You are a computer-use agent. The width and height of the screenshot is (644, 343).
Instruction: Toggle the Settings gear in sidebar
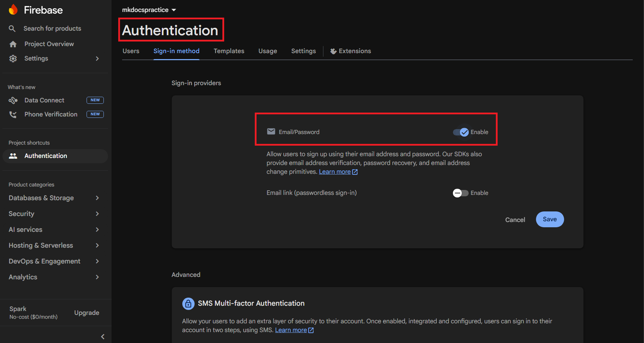13,58
